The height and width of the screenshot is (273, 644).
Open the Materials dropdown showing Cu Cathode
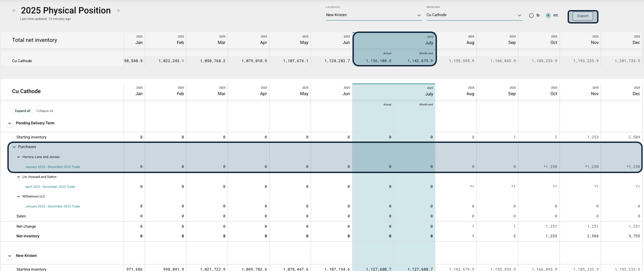pyautogui.click(x=474, y=15)
